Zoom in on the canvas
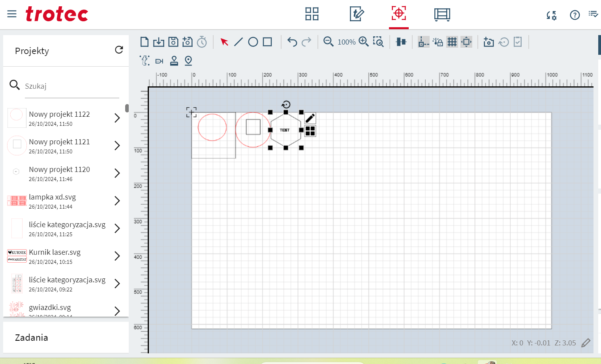The height and width of the screenshot is (364, 601). click(x=364, y=42)
